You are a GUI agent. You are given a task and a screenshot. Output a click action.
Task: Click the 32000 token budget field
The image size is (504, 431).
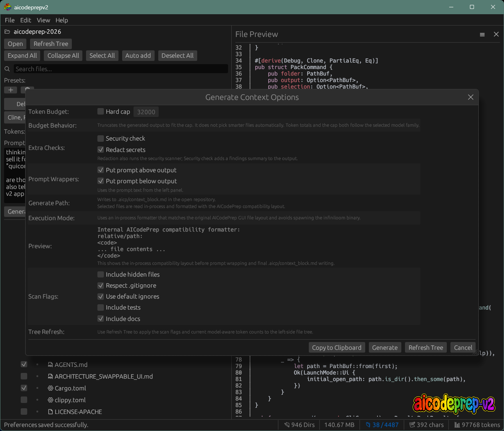[x=146, y=112]
